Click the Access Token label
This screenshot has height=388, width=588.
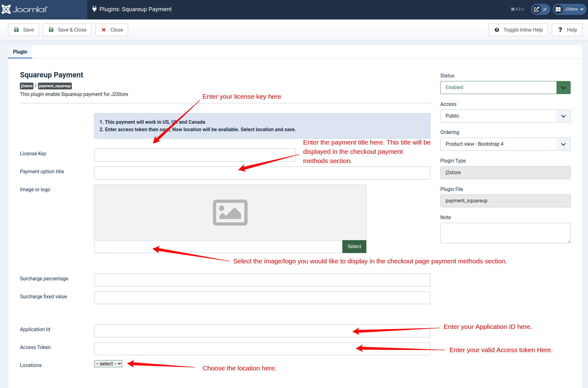[35, 347]
